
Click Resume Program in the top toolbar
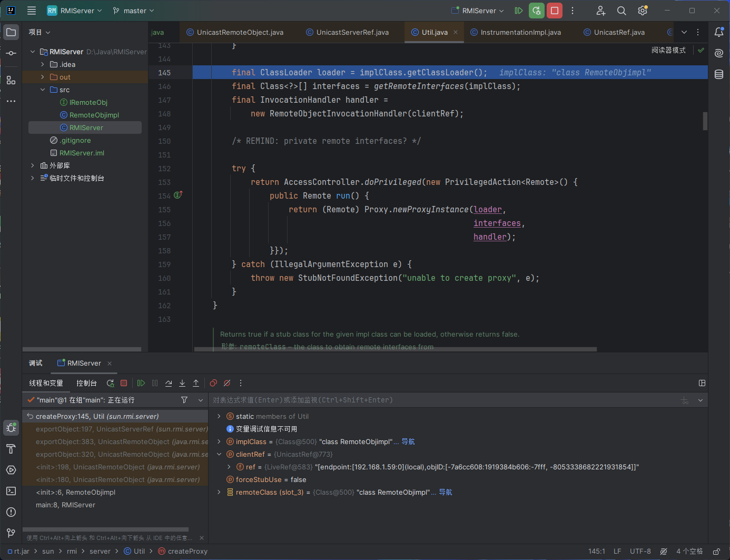tap(519, 11)
